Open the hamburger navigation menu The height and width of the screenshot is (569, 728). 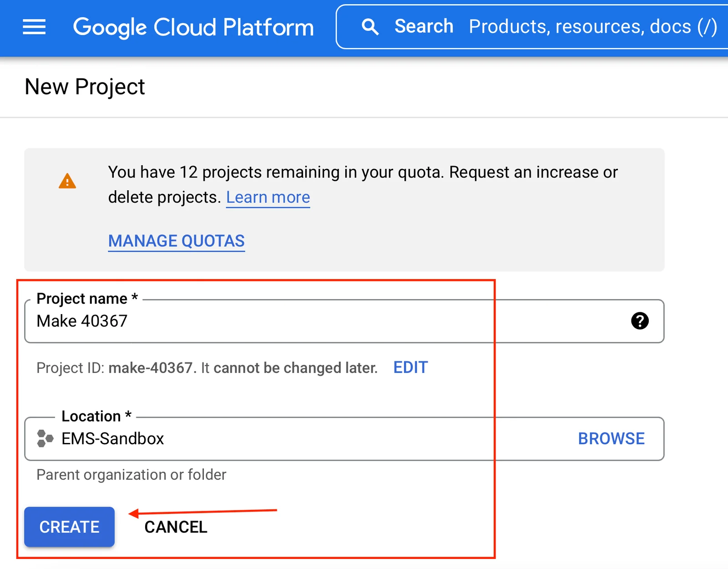(x=34, y=27)
